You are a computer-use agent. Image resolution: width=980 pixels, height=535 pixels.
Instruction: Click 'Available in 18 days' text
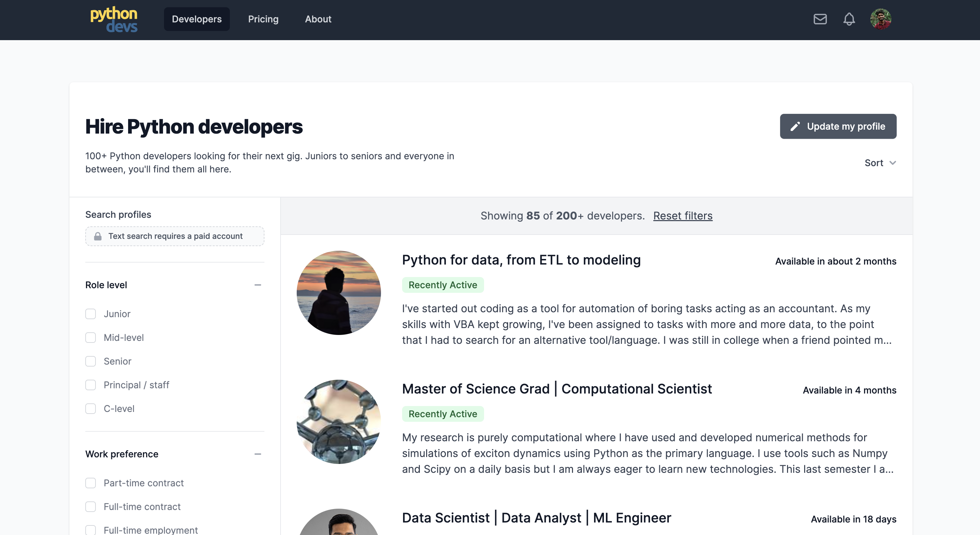tap(854, 519)
